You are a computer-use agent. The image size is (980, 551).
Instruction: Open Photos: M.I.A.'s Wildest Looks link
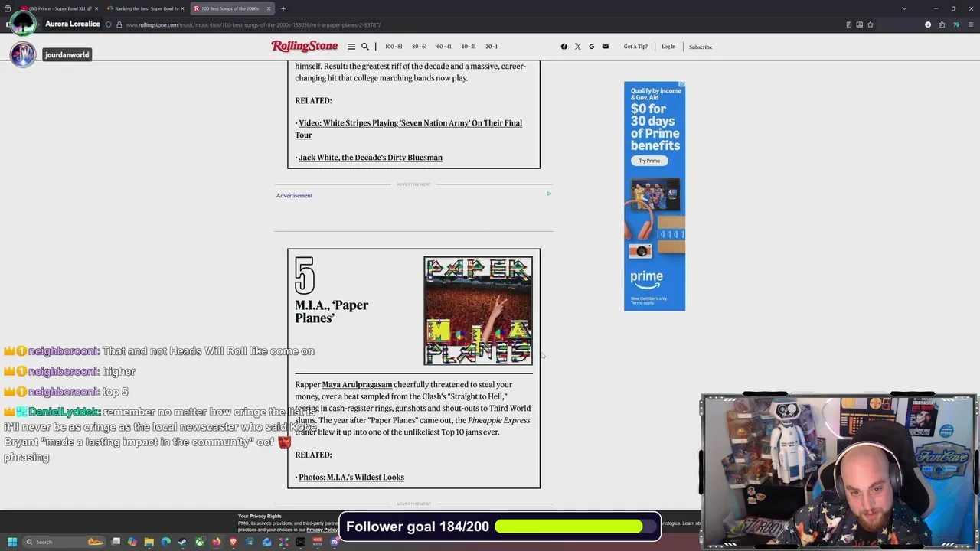(351, 478)
